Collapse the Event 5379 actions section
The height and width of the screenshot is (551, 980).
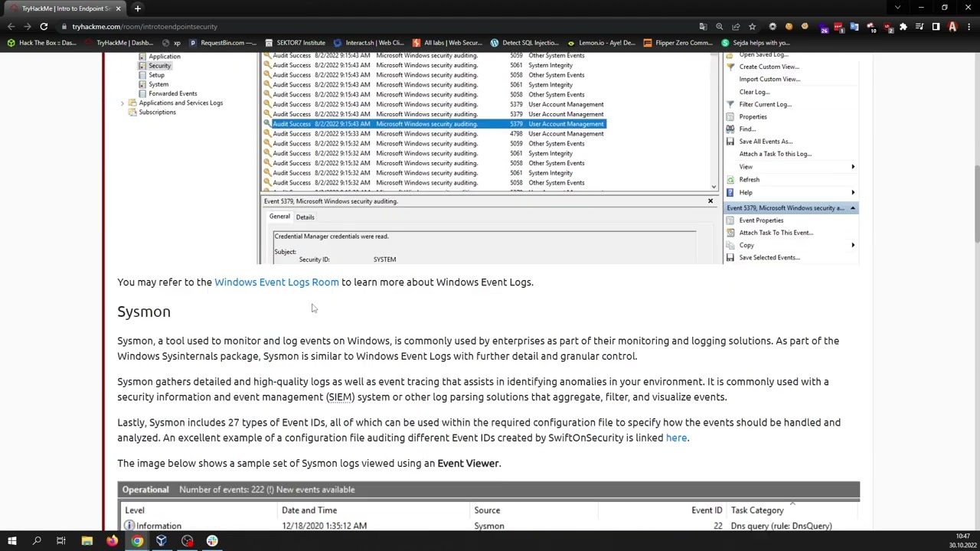[x=852, y=208]
